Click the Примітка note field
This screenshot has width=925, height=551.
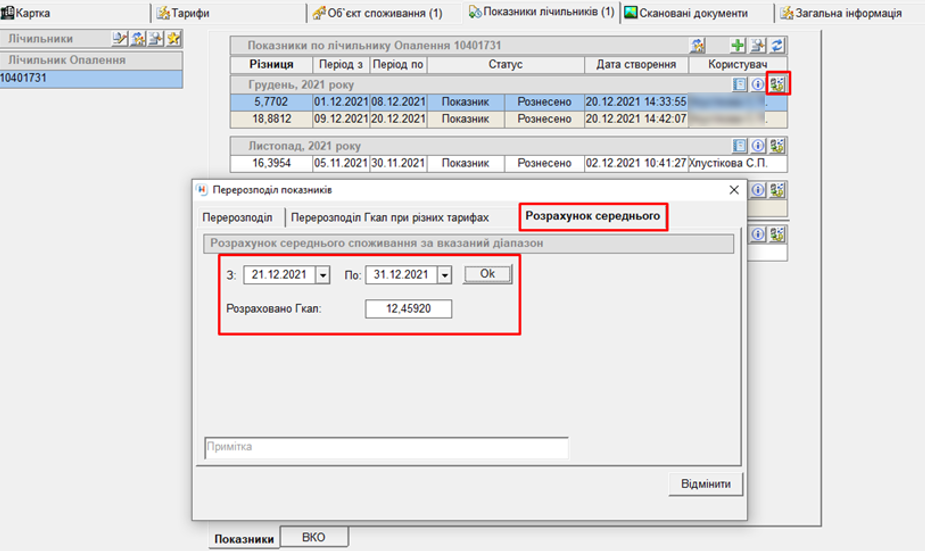point(386,447)
